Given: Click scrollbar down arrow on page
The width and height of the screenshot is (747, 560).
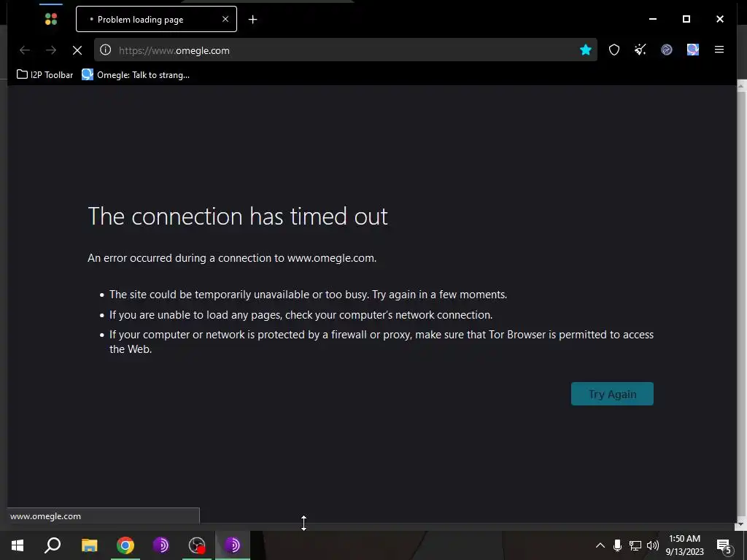Looking at the screenshot, I should tap(741, 525).
